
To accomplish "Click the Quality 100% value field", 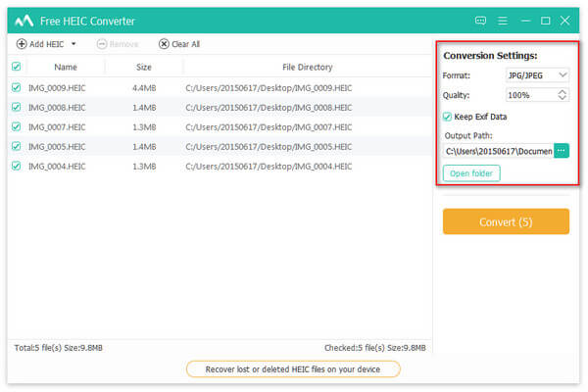I will 530,95.
